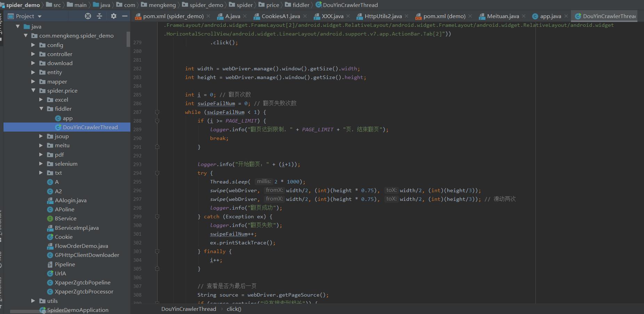Select app class under fiddler
Screen dimensions: 644x314
click(x=64, y=118)
